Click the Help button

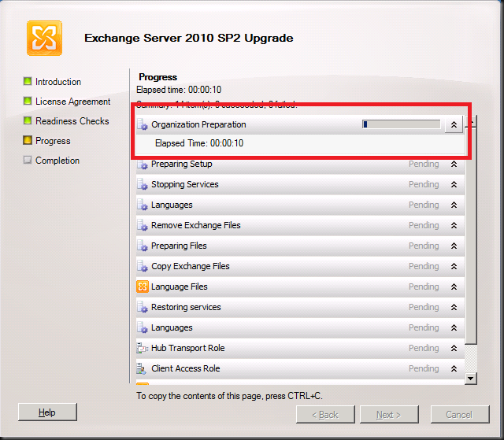47,412
